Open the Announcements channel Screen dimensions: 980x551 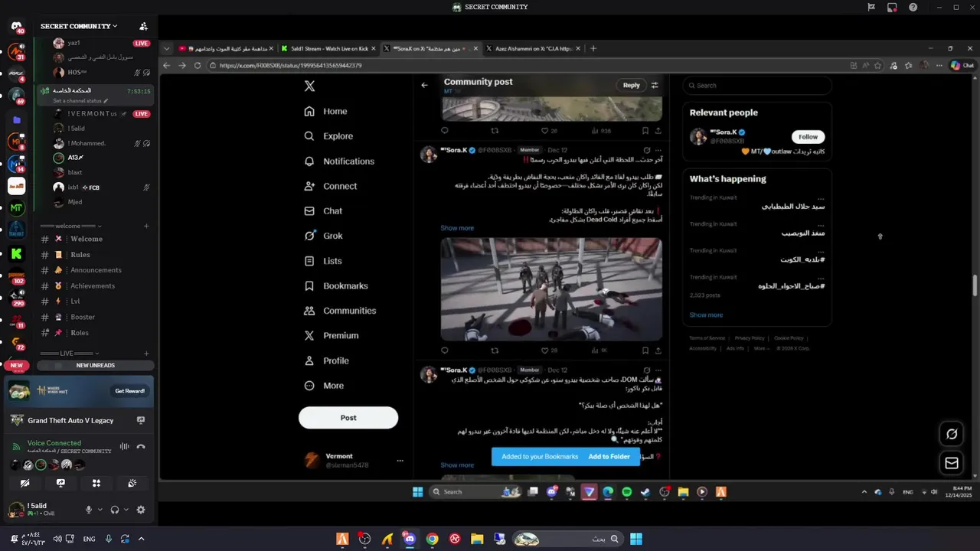[96, 270]
